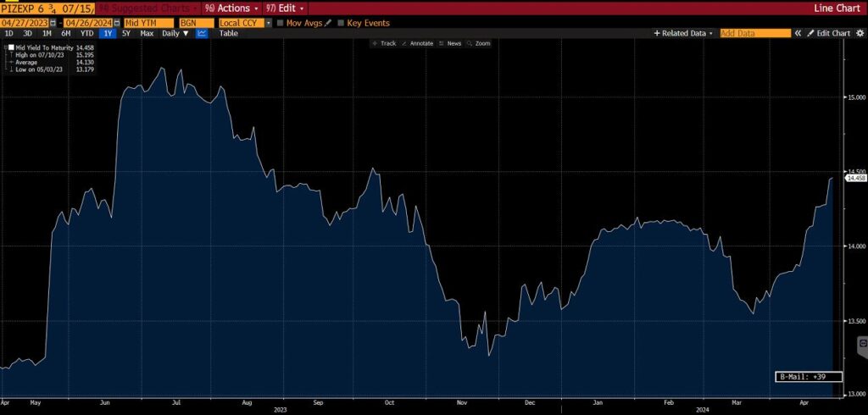The height and width of the screenshot is (415, 868).
Task: Activate the Zoom magnifier tool
Action: (478, 43)
